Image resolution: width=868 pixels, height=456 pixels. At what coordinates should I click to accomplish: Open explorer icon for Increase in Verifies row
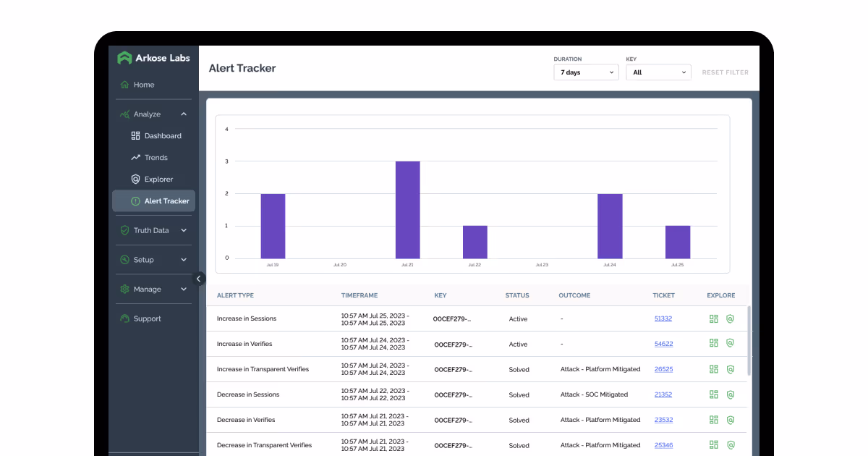click(x=731, y=343)
